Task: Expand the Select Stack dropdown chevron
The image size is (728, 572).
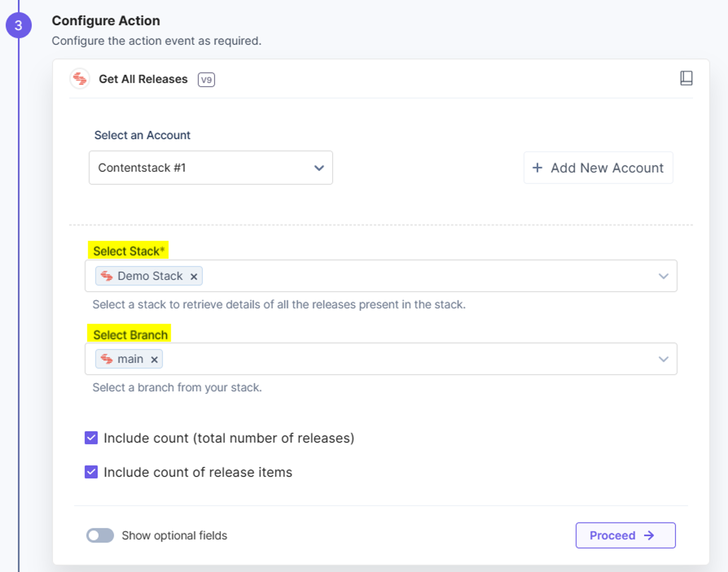Action: tap(663, 276)
